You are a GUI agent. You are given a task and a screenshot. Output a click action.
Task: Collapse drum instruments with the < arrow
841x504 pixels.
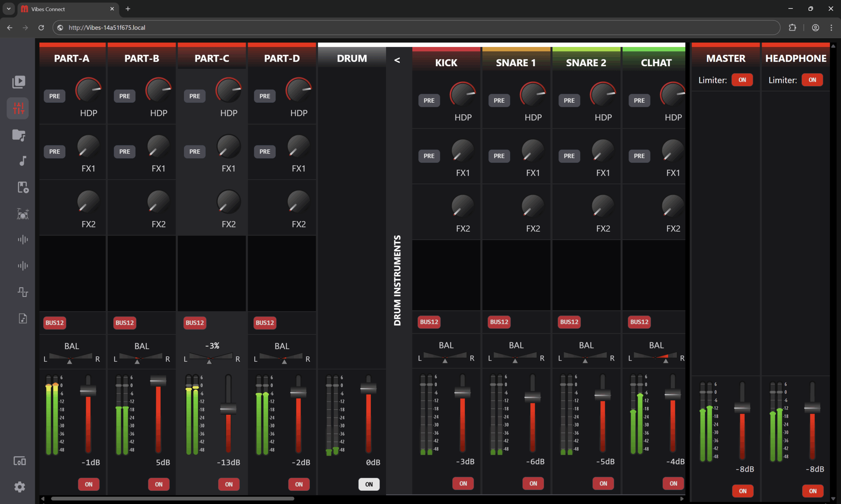(x=397, y=60)
